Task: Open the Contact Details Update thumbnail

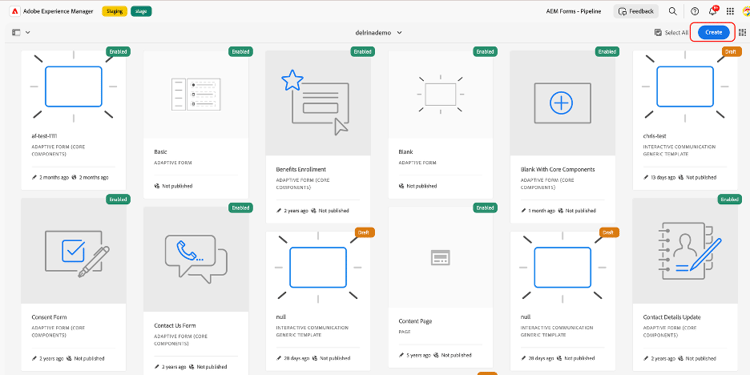Action: coord(685,251)
